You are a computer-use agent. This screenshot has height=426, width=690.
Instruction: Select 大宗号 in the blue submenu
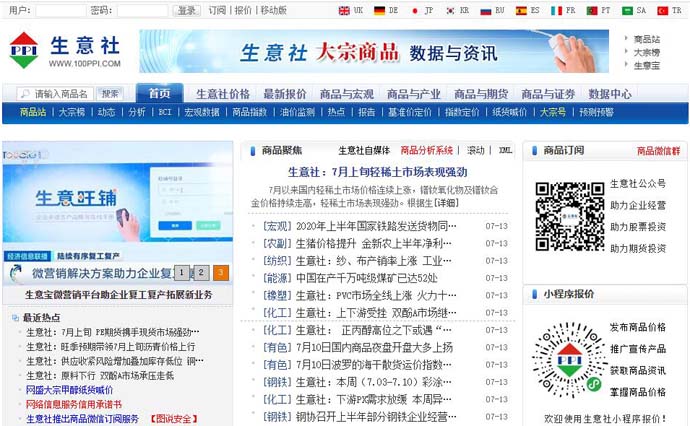(x=553, y=112)
